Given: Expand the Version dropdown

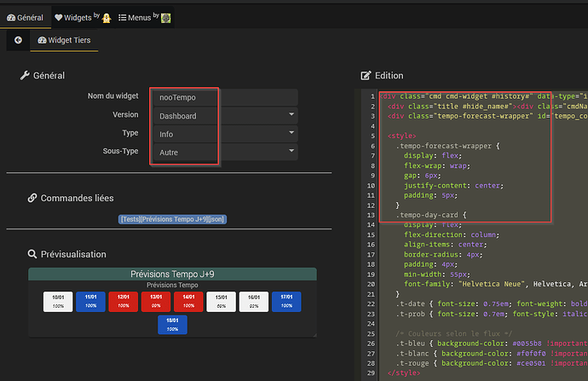Looking at the screenshot, I should 223,115.
